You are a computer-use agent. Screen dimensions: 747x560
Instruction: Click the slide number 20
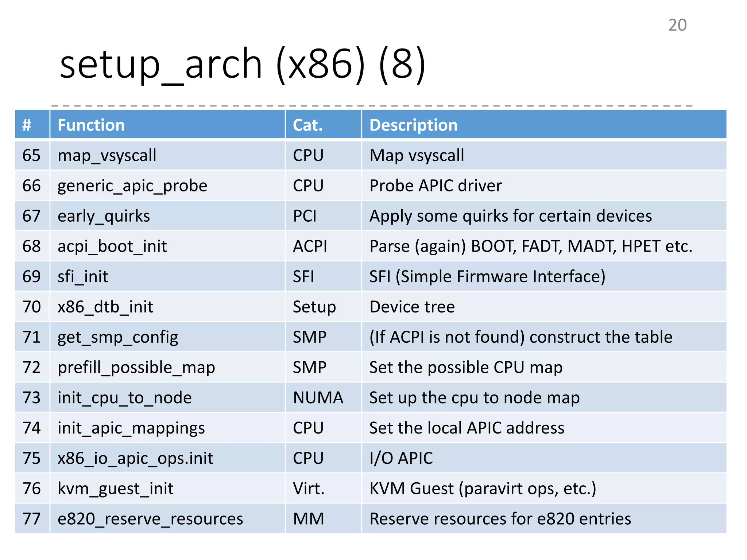click(677, 25)
